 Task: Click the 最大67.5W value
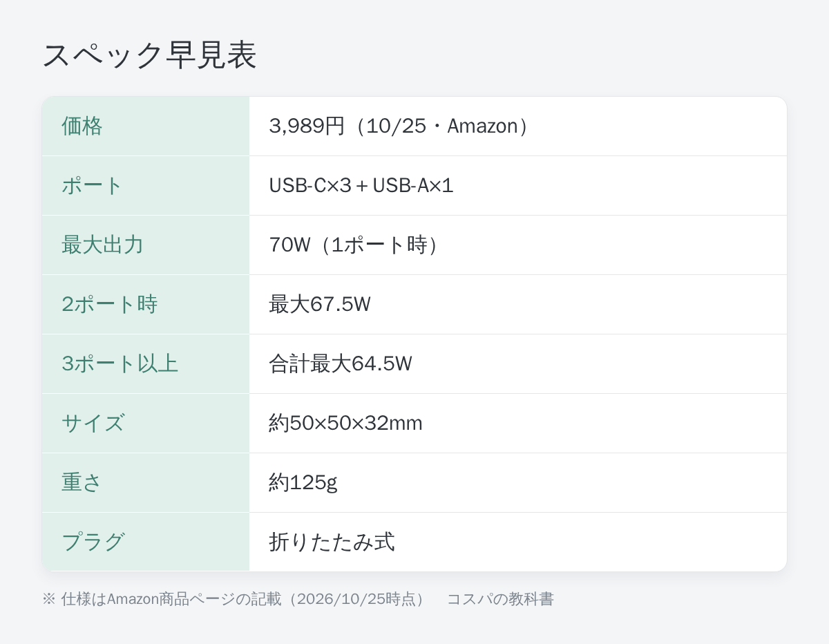point(319,304)
